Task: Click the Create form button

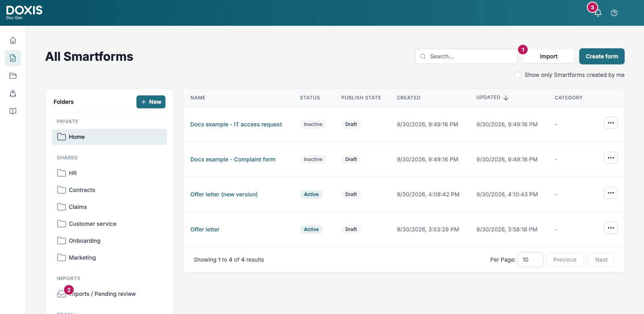Action: [x=602, y=56]
